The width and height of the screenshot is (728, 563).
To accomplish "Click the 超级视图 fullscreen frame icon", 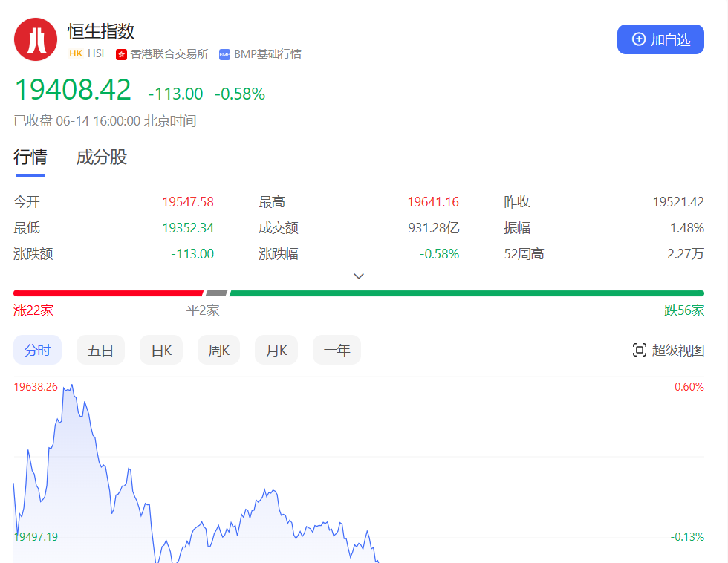I will (x=639, y=350).
